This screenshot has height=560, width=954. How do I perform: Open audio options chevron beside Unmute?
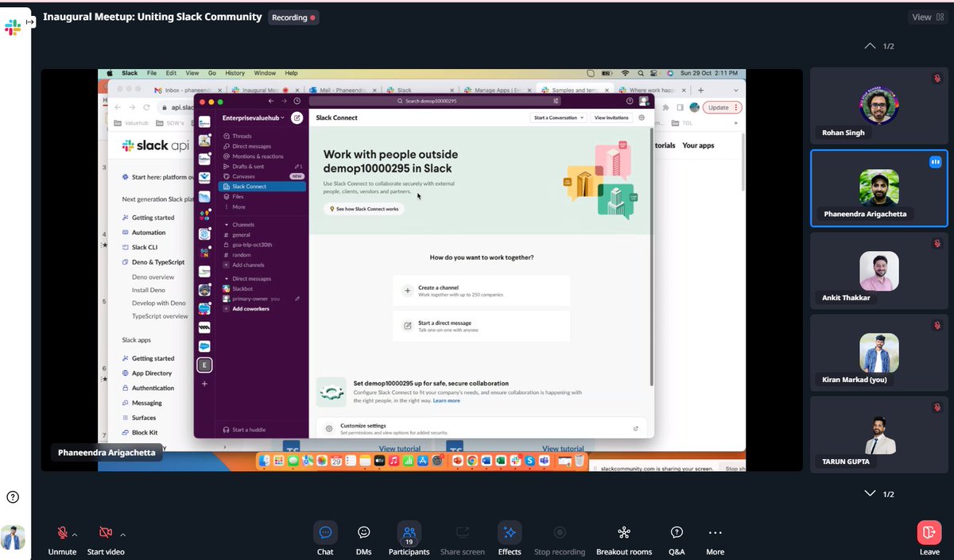76,535
